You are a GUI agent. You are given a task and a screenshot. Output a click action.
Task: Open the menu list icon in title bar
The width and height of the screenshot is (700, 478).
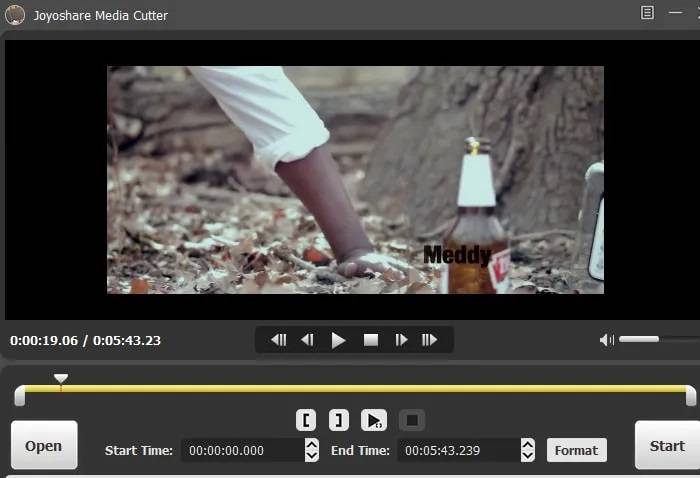pyautogui.click(x=647, y=12)
